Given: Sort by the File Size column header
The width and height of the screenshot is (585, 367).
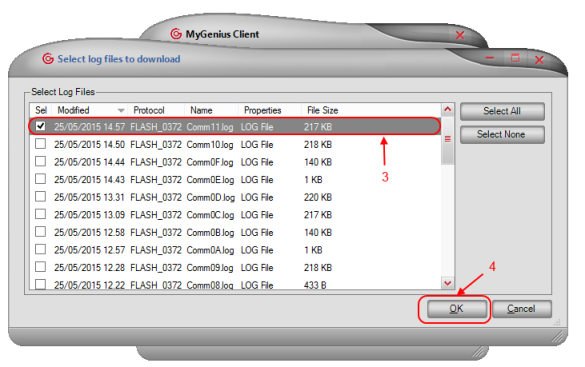Looking at the screenshot, I should 323,110.
